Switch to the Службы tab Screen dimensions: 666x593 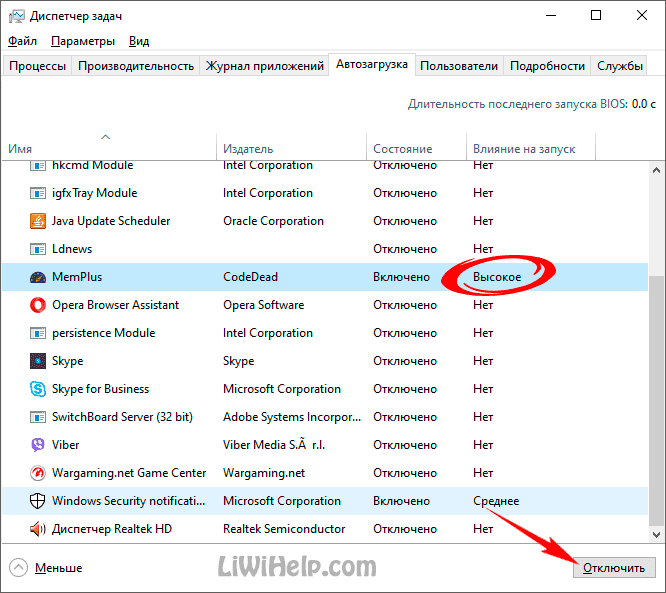tap(620, 66)
